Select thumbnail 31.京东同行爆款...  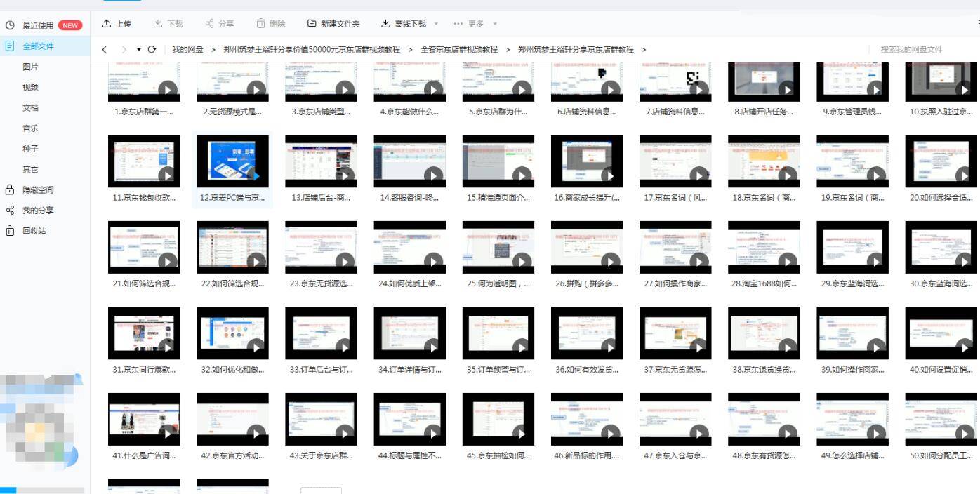(144, 333)
